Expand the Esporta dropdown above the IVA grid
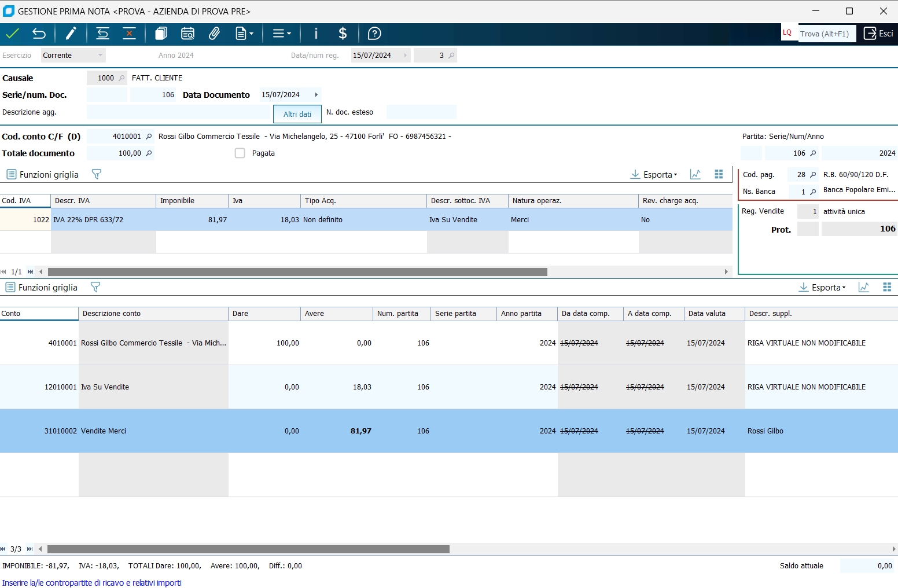 coord(654,175)
